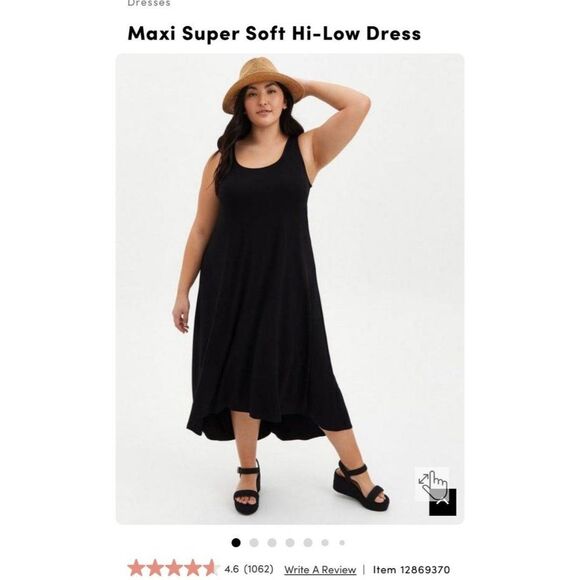Click the second rating star
Screen dimensions: 580x580
point(155,568)
